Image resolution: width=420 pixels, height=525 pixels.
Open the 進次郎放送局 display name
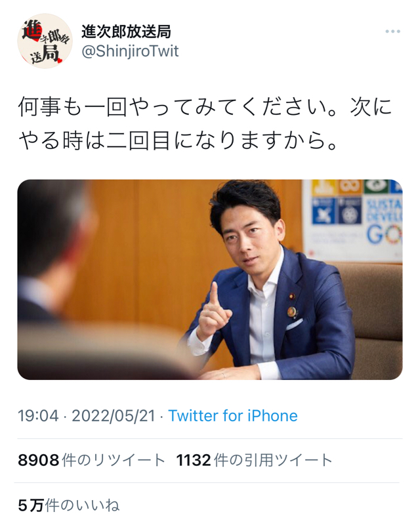(126, 31)
